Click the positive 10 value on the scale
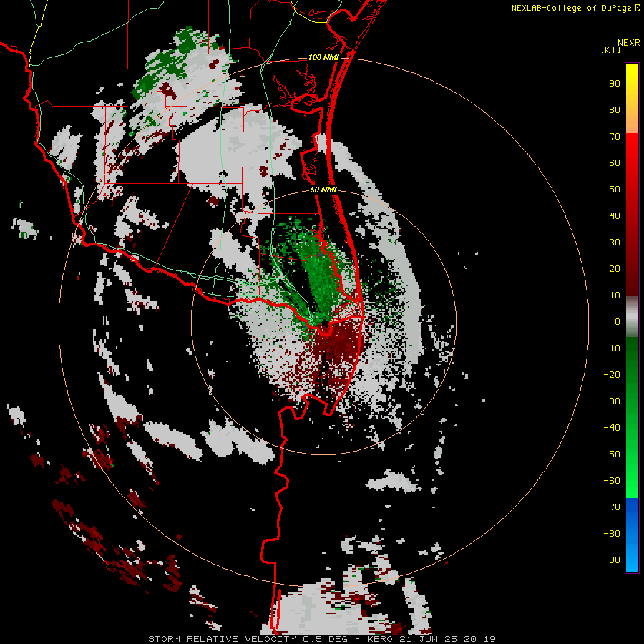 point(615,296)
